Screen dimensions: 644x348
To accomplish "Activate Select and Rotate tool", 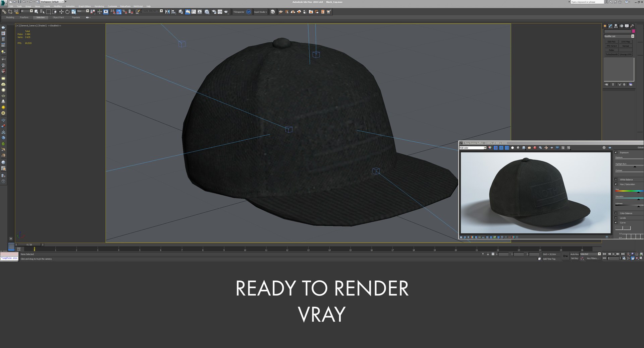I will coord(67,12).
